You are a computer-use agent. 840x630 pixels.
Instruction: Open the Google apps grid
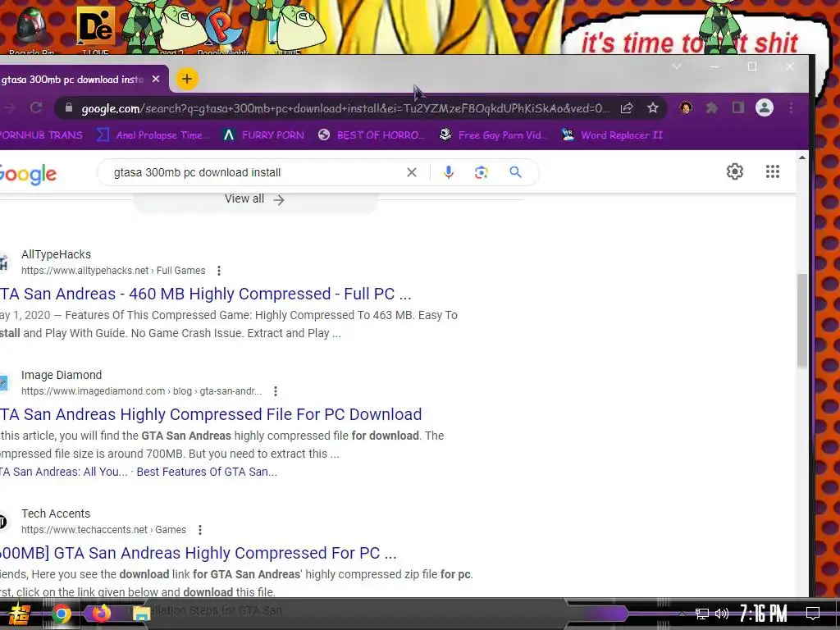pos(773,171)
